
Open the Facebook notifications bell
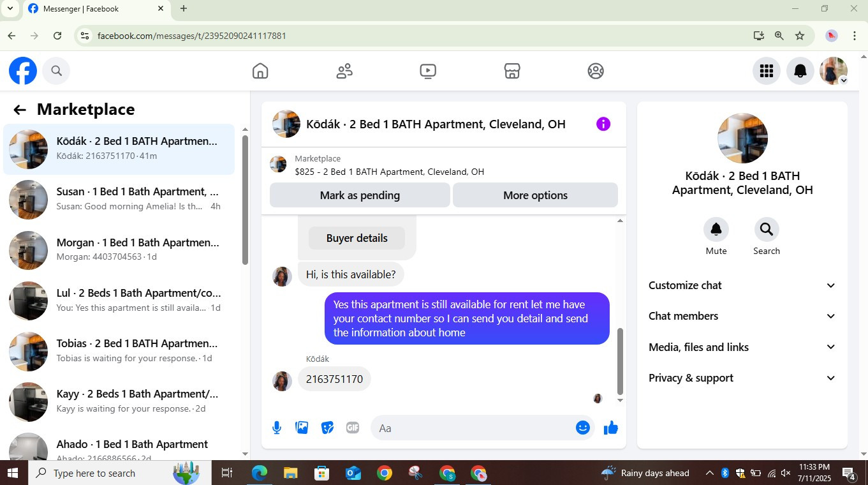[800, 71]
